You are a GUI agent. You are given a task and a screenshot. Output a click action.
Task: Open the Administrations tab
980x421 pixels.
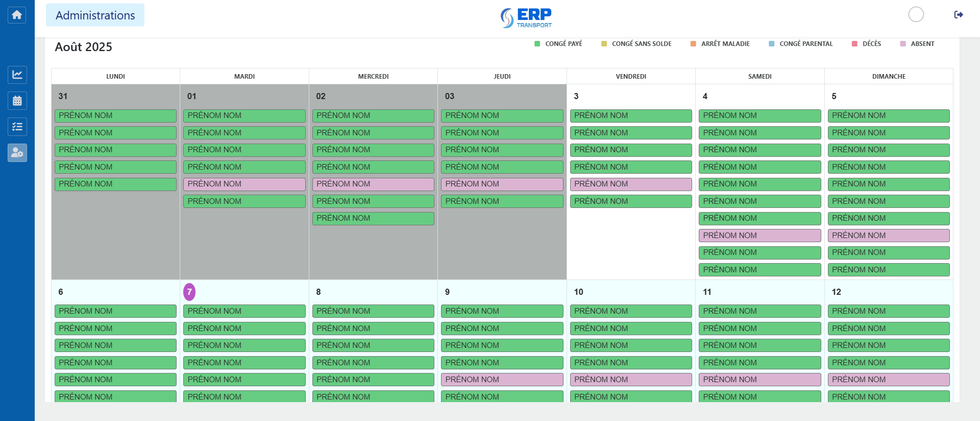pos(95,15)
